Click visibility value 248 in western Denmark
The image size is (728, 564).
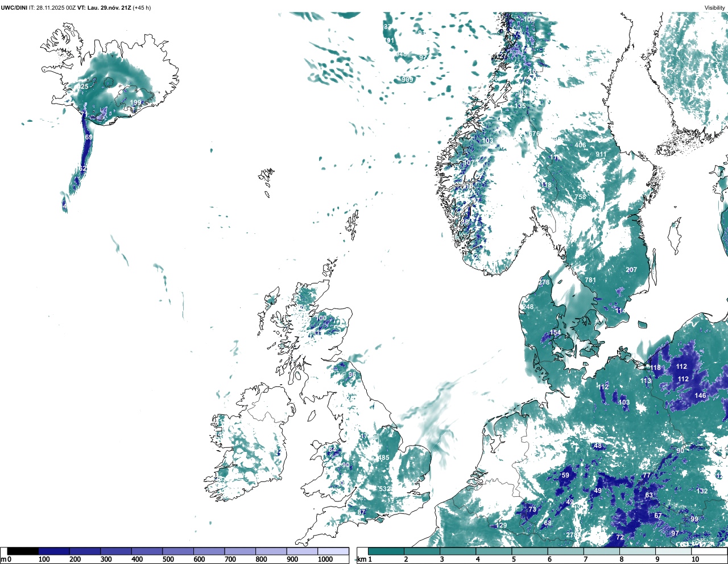528,307
